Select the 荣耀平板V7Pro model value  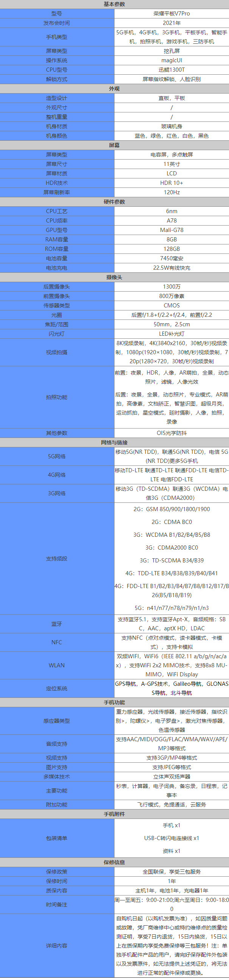click(x=172, y=14)
